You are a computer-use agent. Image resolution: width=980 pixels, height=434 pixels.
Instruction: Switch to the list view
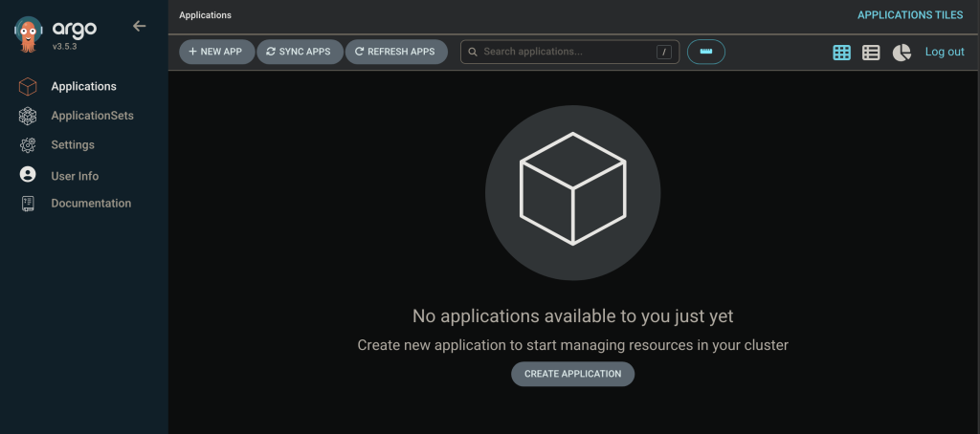coord(871,53)
